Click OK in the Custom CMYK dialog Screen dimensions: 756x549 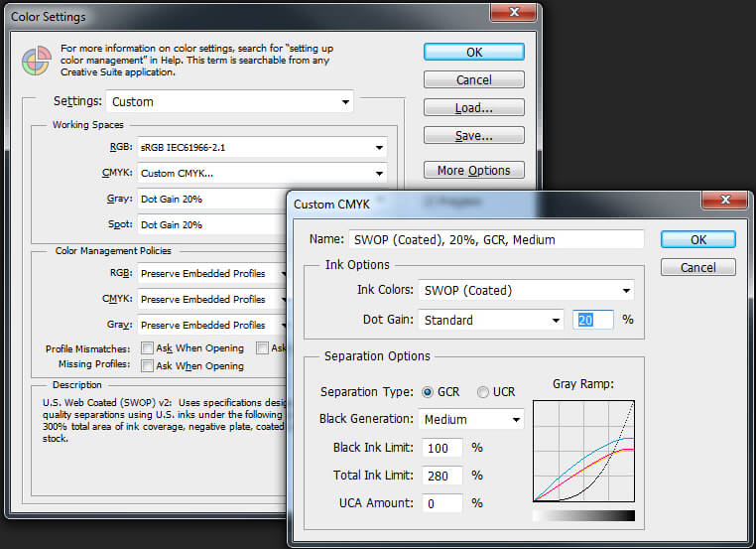(697, 239)
